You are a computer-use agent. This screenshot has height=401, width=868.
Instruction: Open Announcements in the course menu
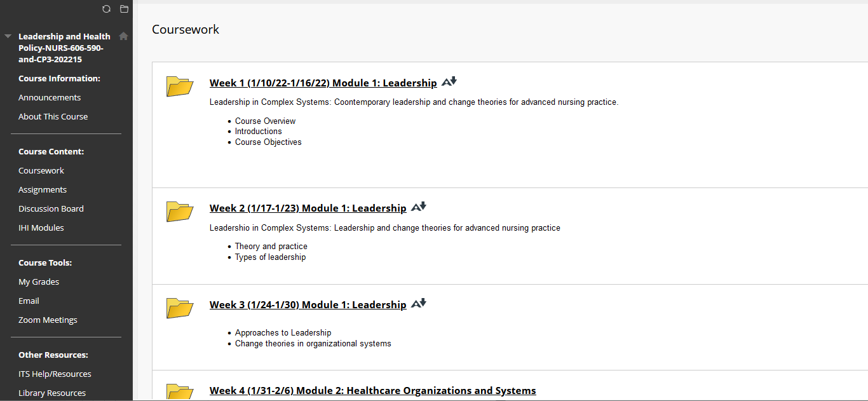pos(50,97)
